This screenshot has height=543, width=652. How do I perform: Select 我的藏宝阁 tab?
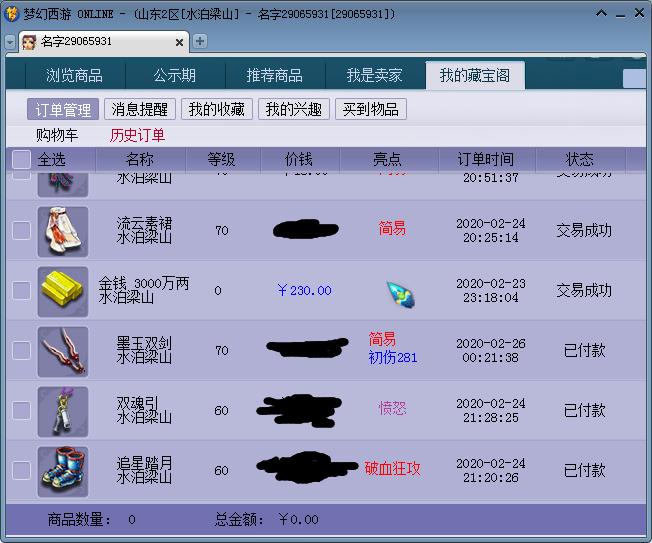(475, 76)
